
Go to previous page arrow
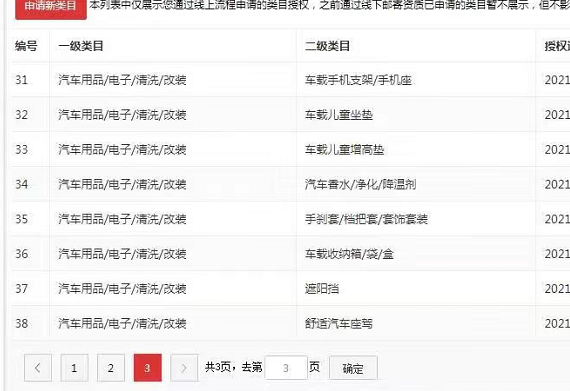[x=38, y=368]
